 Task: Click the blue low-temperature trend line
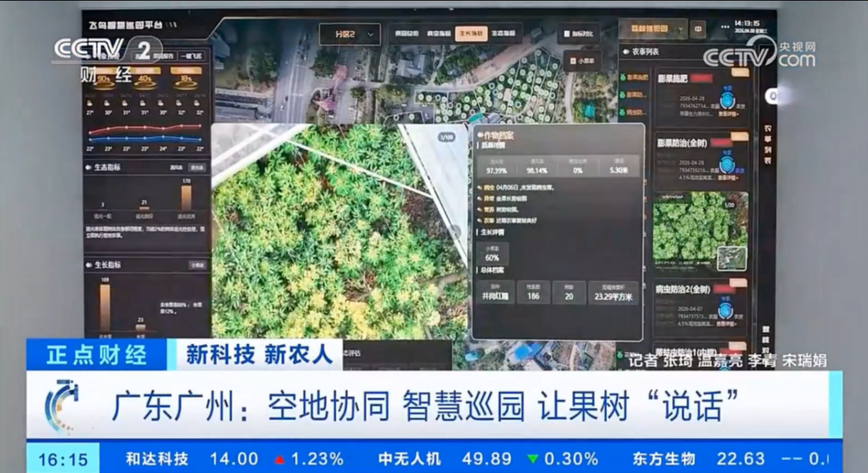(x=145, y=138)
